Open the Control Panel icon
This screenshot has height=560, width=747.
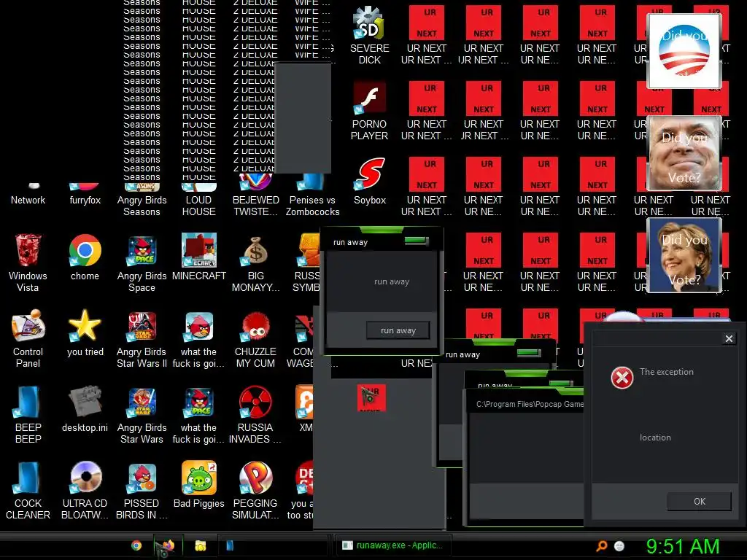28,338
